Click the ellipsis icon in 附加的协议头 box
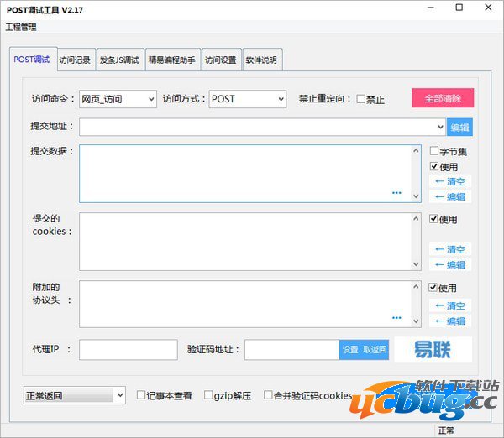Screen dimensions: 504x438 (x=396, y=318)
